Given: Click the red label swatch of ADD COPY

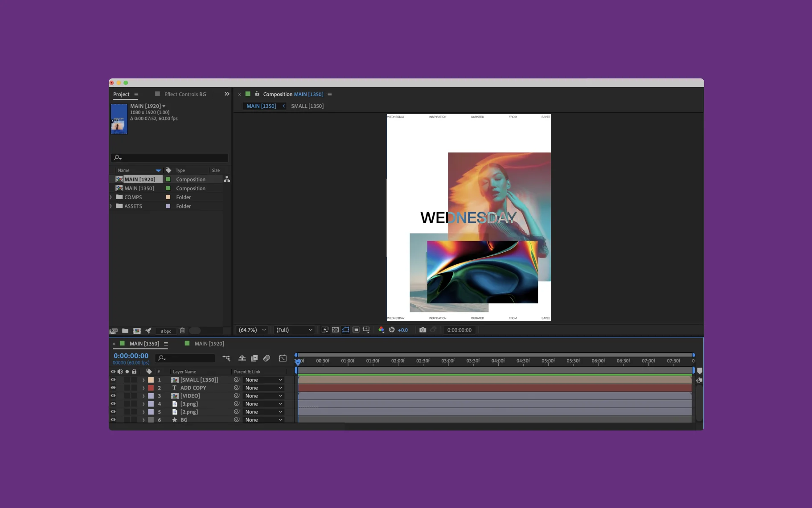Looking at the screenshot, I should 151,388.
